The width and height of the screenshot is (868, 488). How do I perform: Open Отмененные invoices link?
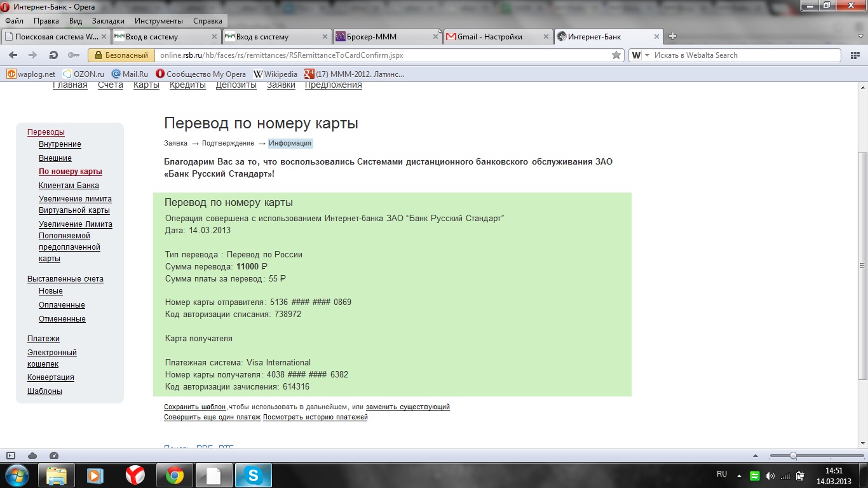(x=62, y=319)
